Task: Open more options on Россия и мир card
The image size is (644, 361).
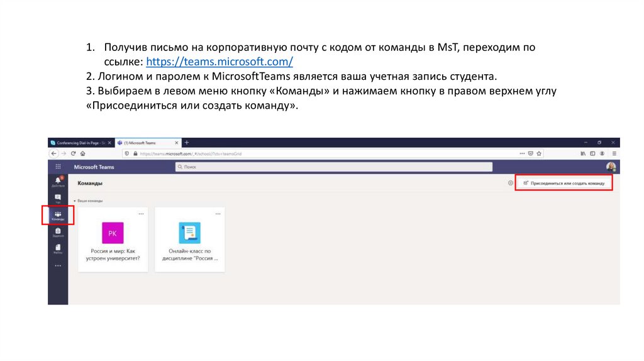Action: pyautogui.click(x=141, y=214)
